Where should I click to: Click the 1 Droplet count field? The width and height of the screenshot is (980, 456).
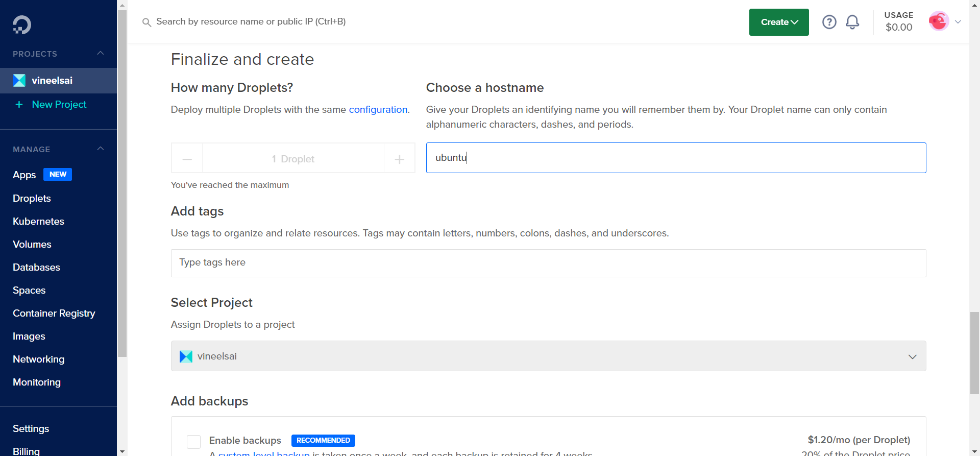293,159
